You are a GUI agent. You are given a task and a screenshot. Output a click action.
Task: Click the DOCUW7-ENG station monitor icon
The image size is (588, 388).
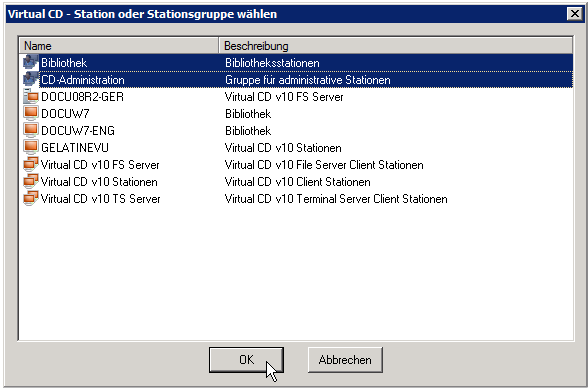(x=31, y=130)
